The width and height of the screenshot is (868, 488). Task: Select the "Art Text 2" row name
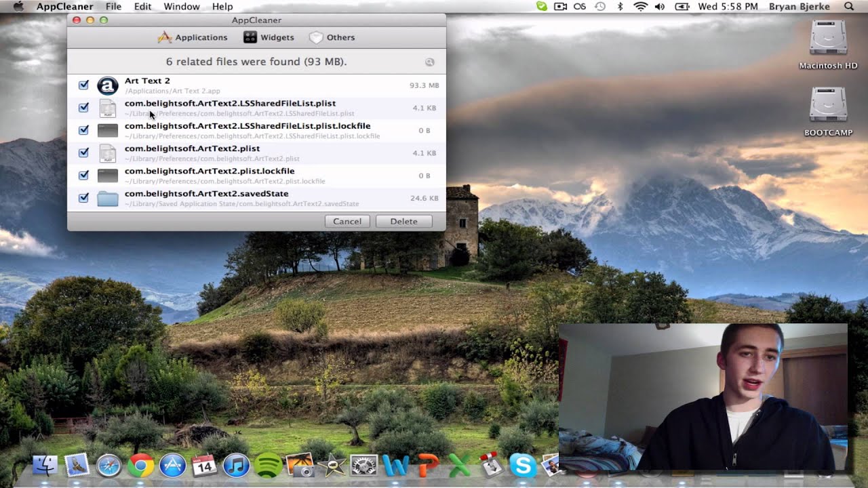[147, 81]
